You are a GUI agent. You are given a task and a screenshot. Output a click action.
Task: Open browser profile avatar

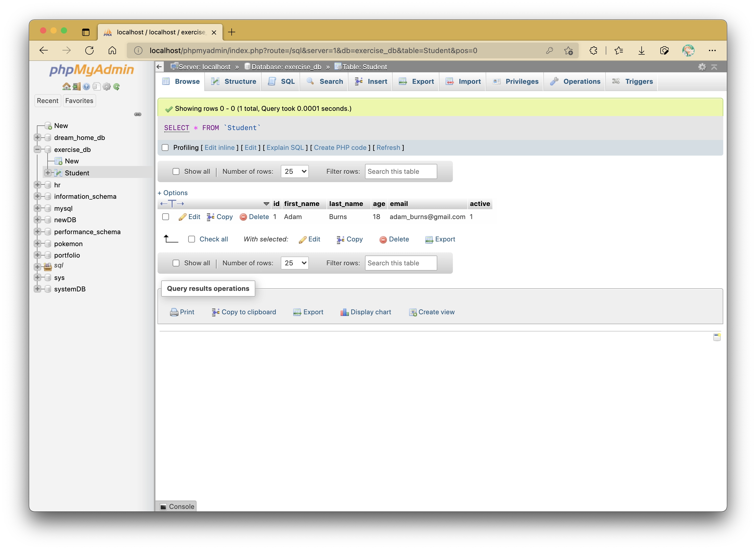pyautogui.click(x=688, y=50)
